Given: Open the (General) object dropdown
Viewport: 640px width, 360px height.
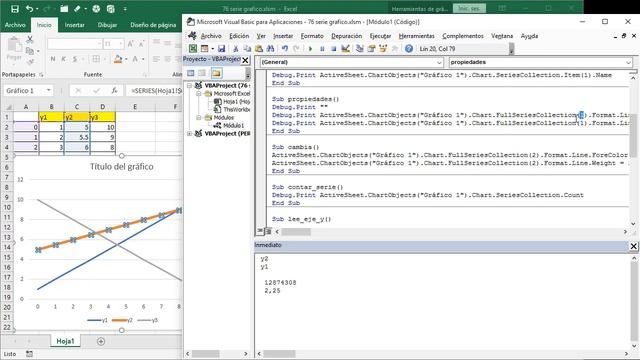Looking at the screenshot, I should click(439, 62).
